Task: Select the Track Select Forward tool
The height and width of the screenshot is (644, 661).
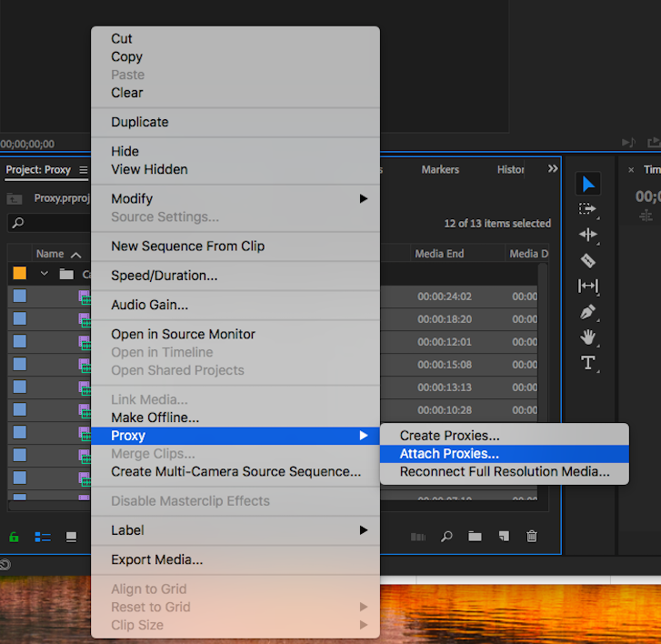Action: click(588, 209)
